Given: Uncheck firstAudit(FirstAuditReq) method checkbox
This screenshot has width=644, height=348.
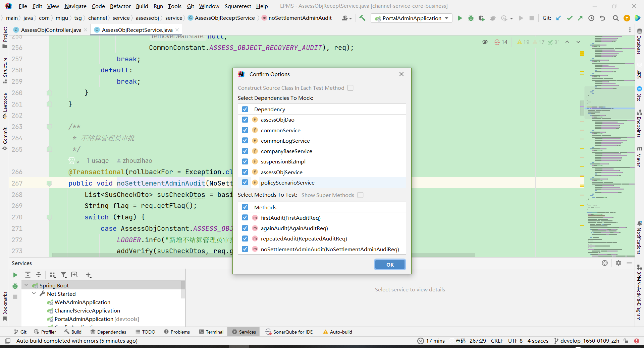Looking at the screenshot, I should pos(245,218).
